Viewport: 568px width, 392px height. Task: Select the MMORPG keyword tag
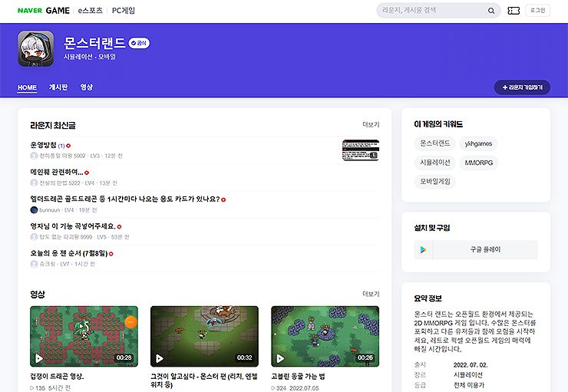[x=479, y=163]
